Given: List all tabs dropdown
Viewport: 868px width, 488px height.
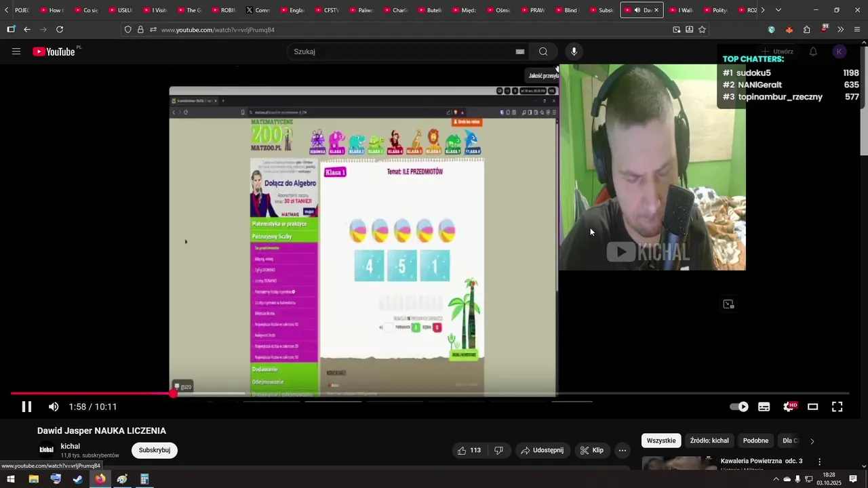Looking at the screenshot, I should (778, 10).
